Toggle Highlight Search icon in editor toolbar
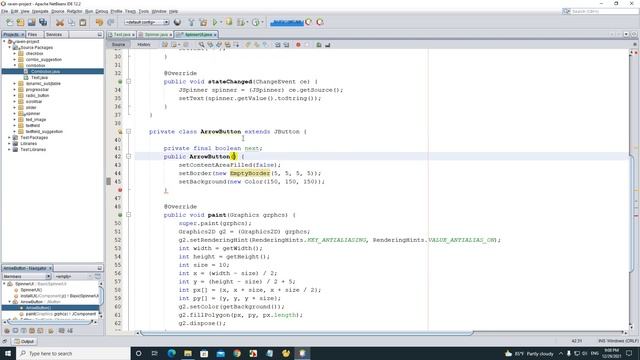640x360 pixels. 228,44
